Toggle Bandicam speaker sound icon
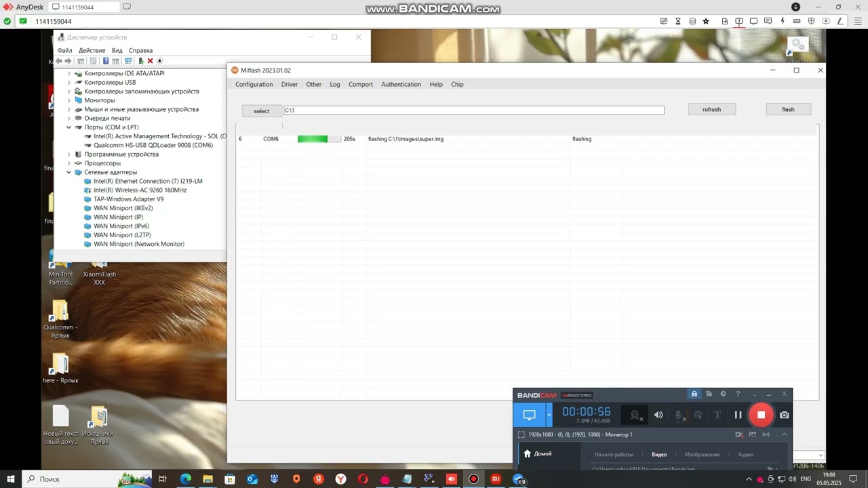The image size is (868, 488). 658,415
